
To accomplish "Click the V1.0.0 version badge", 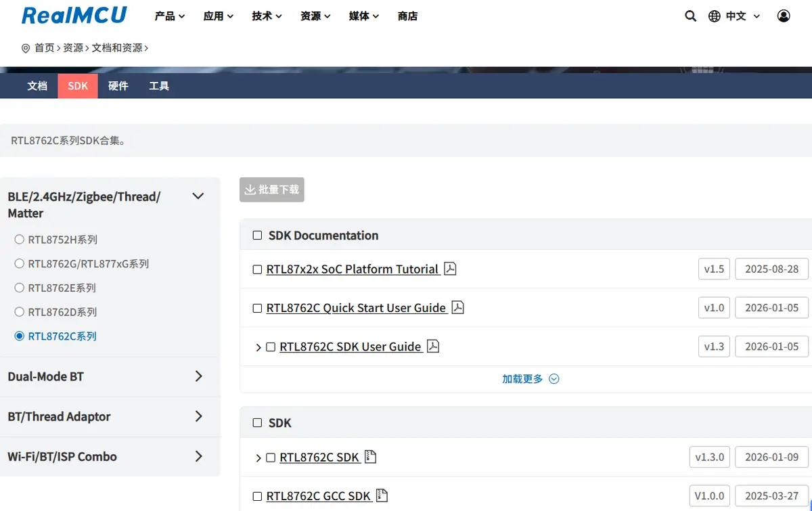I will pyautogui.click(x=710, y=495).
